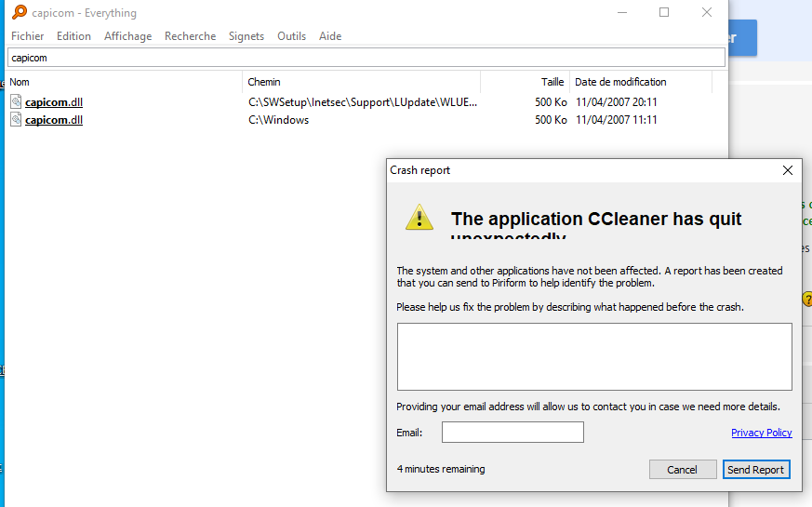Image resolution: width=812 pixels, height=507 pixels.
Task: Close the Everything window
Action: (706, 12)
